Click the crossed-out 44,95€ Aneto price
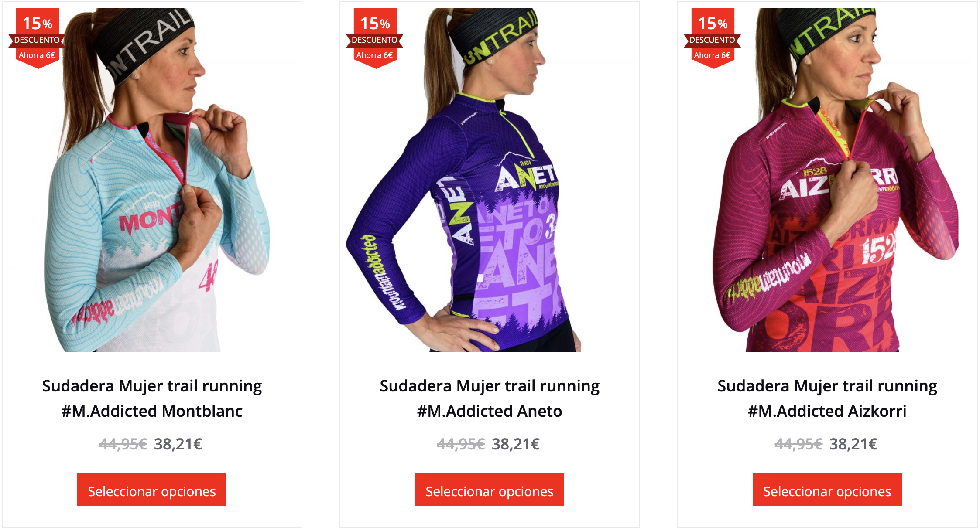The height and width of the screenshot is (531, 980). [x=461, y=444]
